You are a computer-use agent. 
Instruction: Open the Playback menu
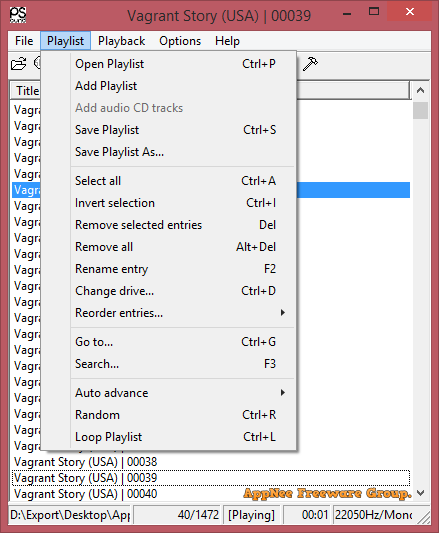tap(121, 41)
